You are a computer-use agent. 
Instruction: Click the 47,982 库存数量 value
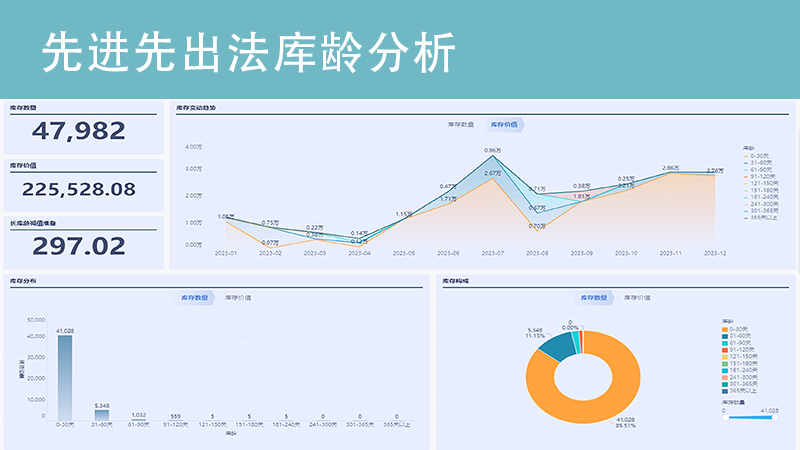click(79, 131)
